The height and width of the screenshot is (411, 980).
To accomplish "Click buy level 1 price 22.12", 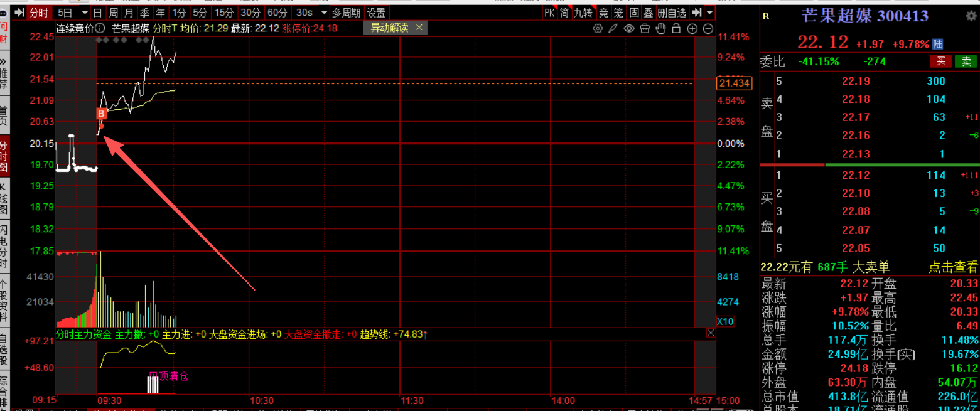I will point(856,176).
